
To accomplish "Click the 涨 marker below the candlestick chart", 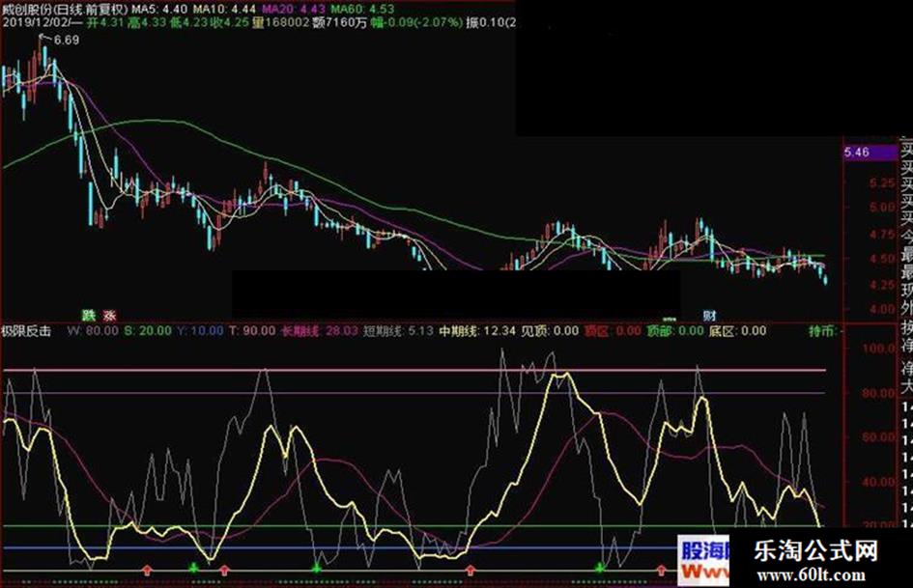I will coord(109,316).
